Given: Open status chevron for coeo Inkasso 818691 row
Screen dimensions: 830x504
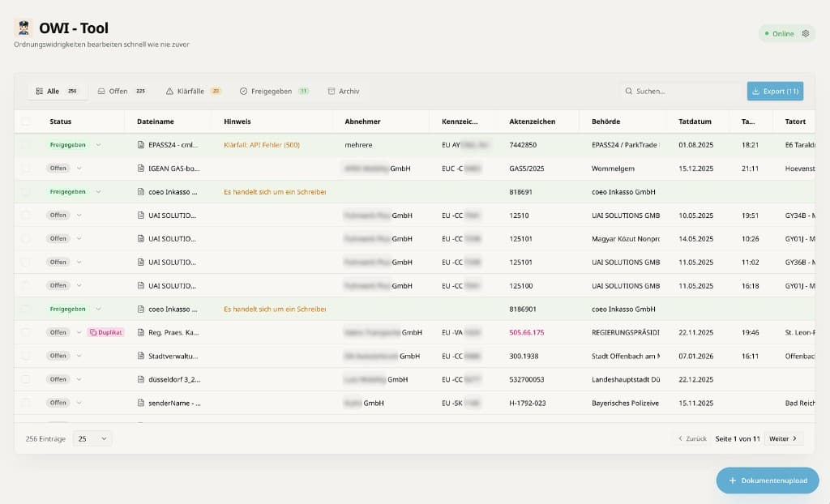Looking at the screenshot, I should (x=98, y=192).
